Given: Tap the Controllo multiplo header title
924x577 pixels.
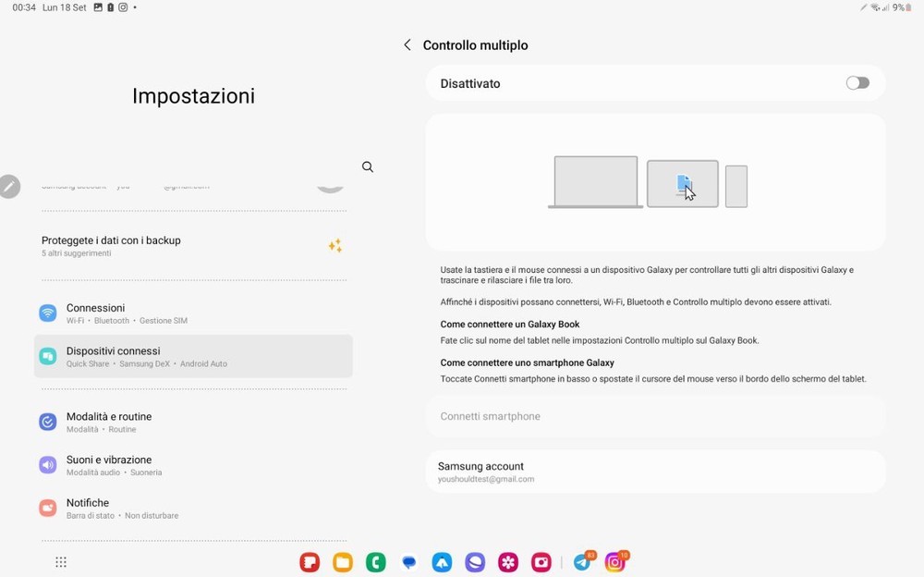Looking at the screenshot, I should [x=476, y=45].
